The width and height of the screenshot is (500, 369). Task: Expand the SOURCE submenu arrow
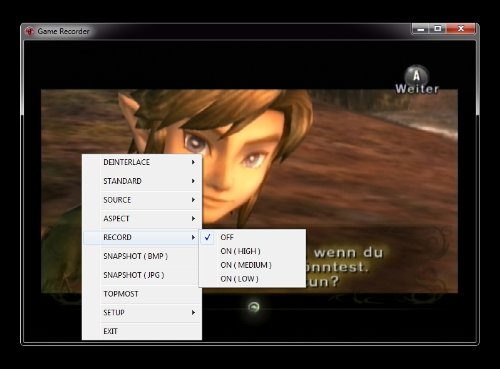click(193, 200)
